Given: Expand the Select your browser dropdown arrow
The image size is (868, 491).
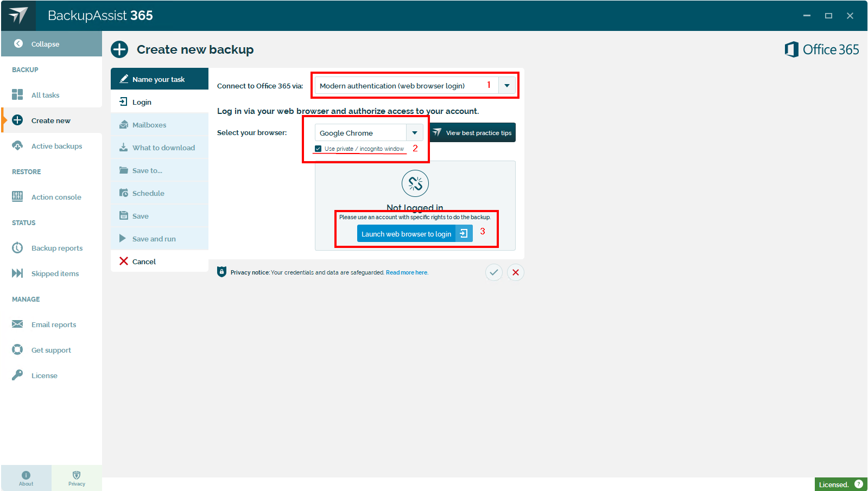Looking at the screenshot, I should [415, 133].
